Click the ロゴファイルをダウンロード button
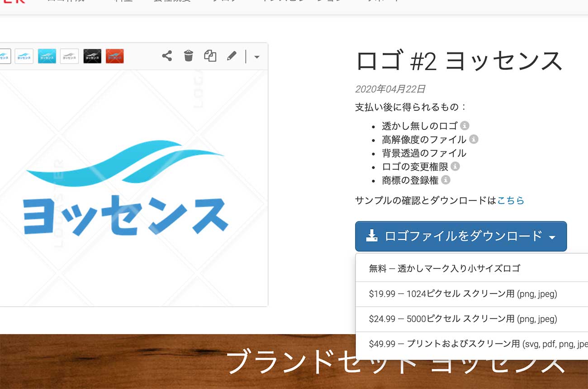588x389 pixels. (x=461, y=236)
